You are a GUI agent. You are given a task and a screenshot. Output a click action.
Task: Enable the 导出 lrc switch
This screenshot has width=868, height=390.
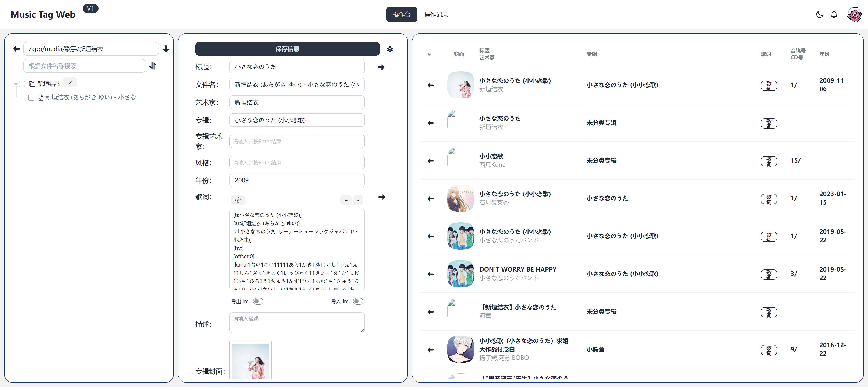pos(258,301)
